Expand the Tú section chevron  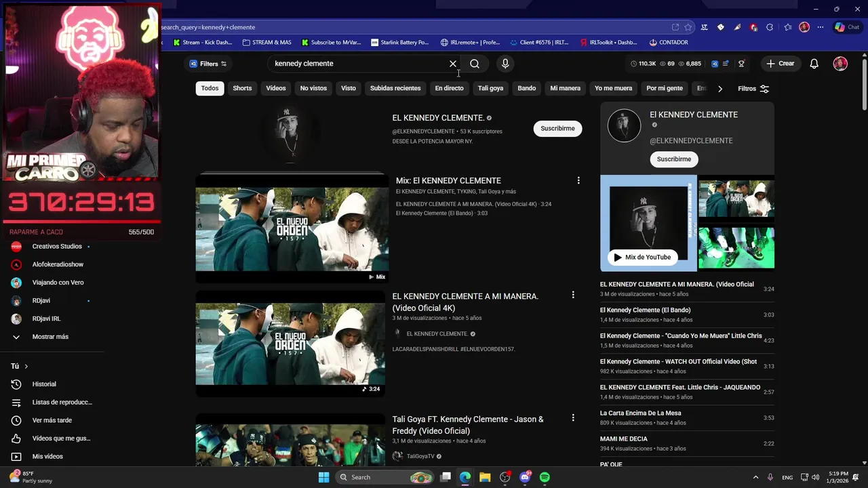click(x=26, y=366)
